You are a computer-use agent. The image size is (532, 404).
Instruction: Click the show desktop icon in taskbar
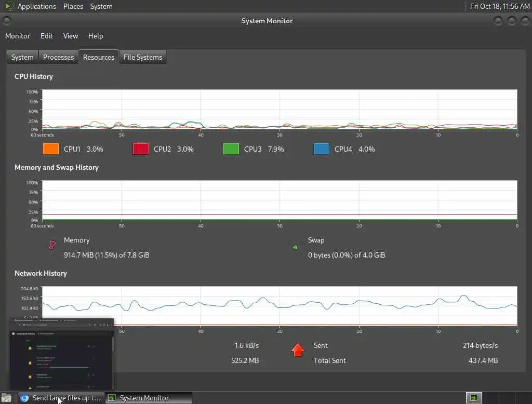click(x=6, y=398)
